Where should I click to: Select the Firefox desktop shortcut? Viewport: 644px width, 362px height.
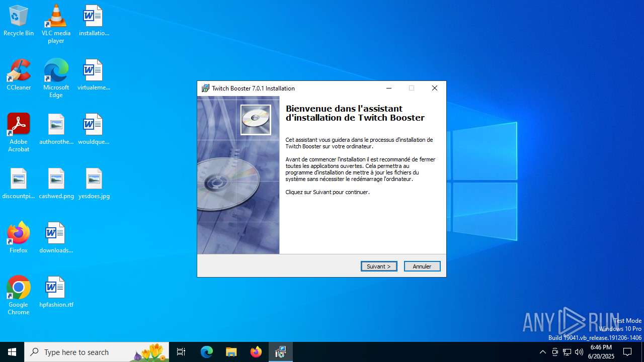coord(19,238)
